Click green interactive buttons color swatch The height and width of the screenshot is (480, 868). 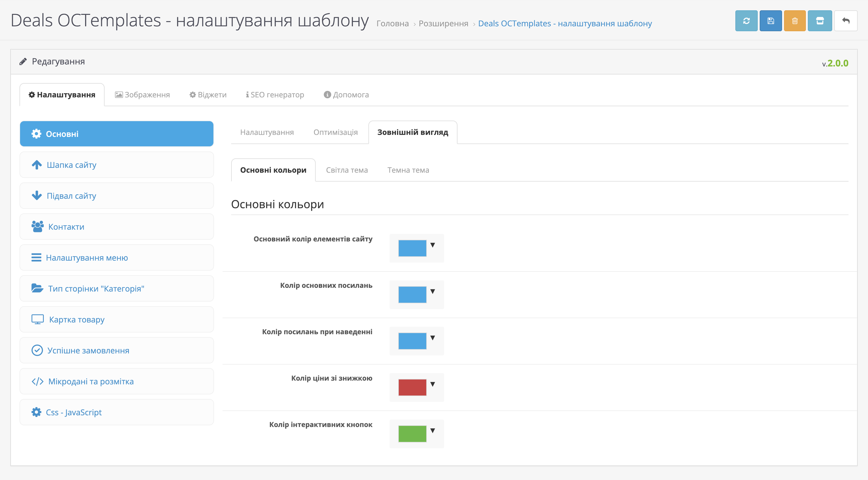412,434
